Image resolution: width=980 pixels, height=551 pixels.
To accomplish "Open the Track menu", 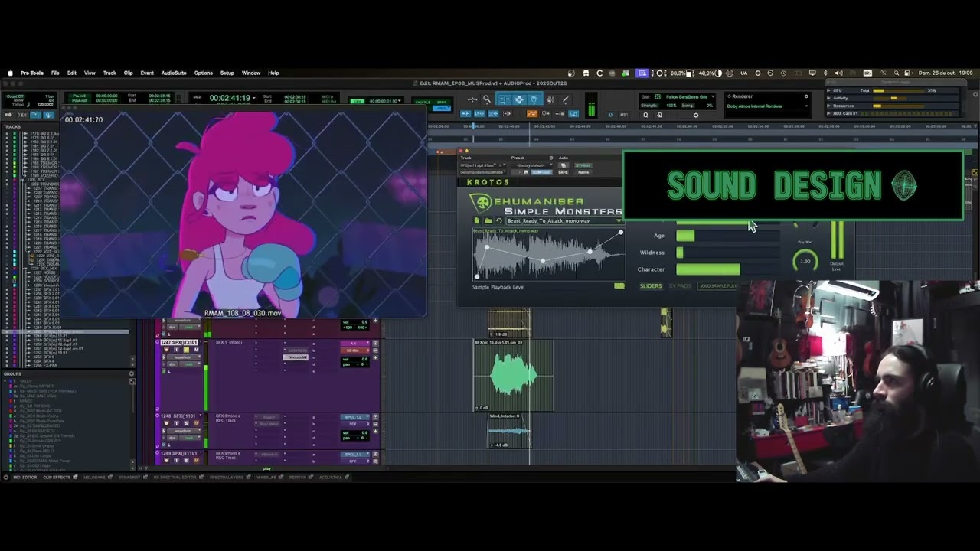I will [109, 73].
